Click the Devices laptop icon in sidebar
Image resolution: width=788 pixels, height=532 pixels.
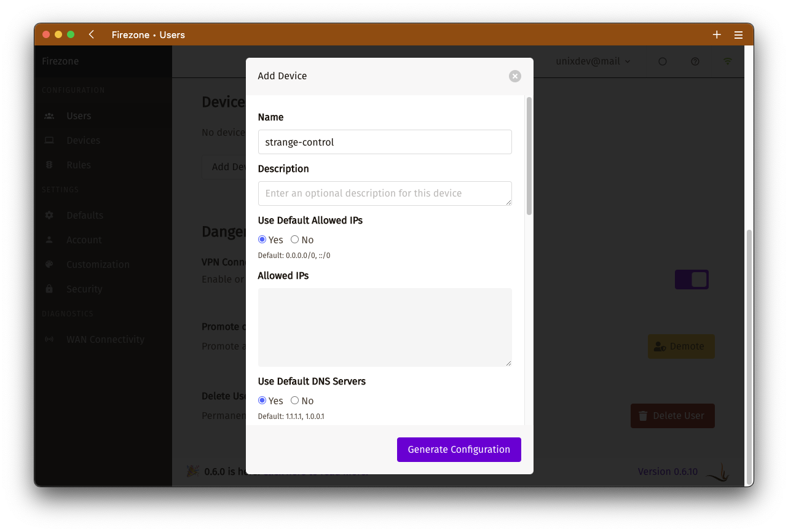pos(49,141)
